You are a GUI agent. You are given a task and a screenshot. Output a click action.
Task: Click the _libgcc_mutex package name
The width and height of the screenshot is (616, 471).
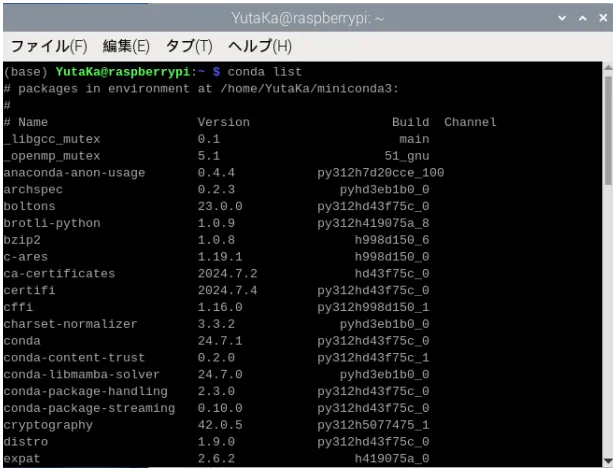pyautogui.click(x=52, y=139)
